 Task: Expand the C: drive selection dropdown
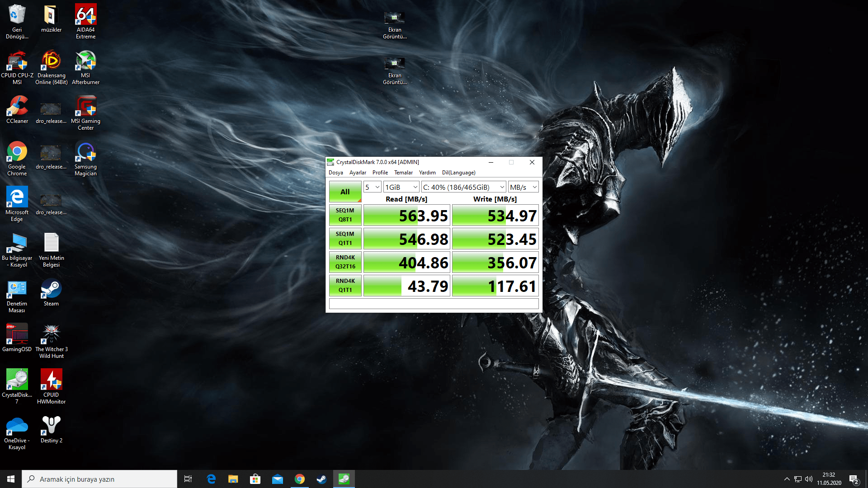click(x=463, y=187)
